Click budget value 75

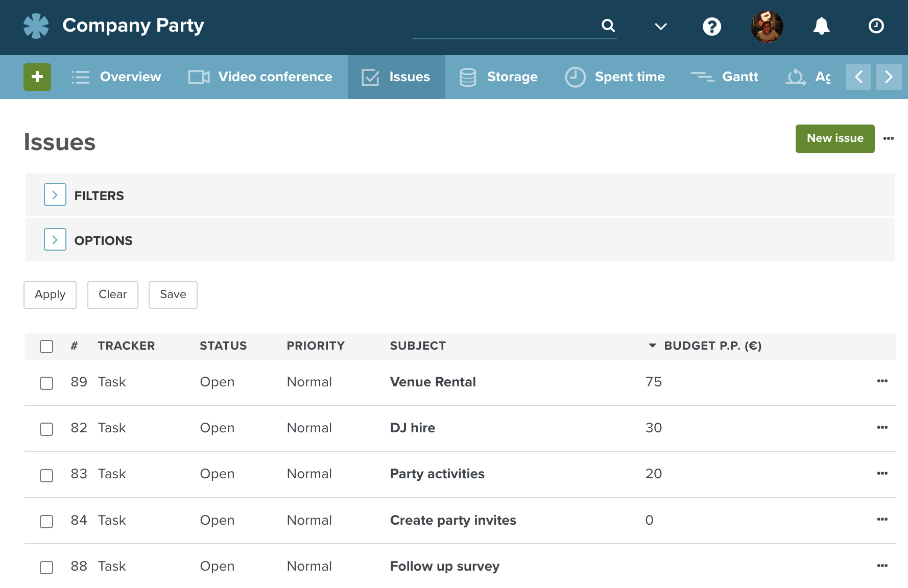(x=654, y=382)
